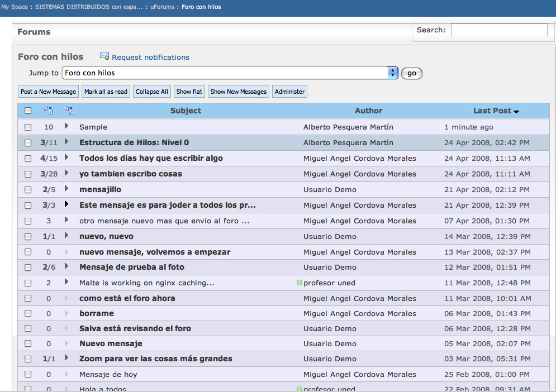Select the checkbox for the mensajillo thread
556x392 pixels.
28,190
